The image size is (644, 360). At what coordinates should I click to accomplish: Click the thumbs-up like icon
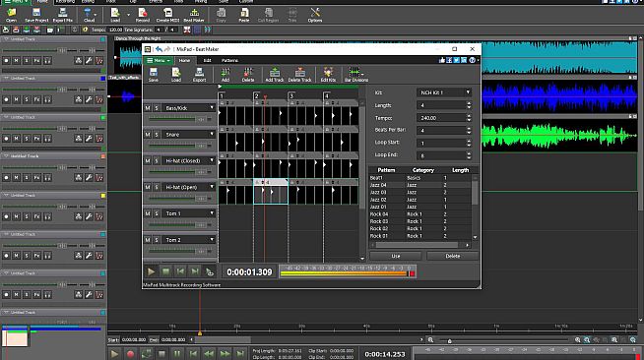[442, 60]
